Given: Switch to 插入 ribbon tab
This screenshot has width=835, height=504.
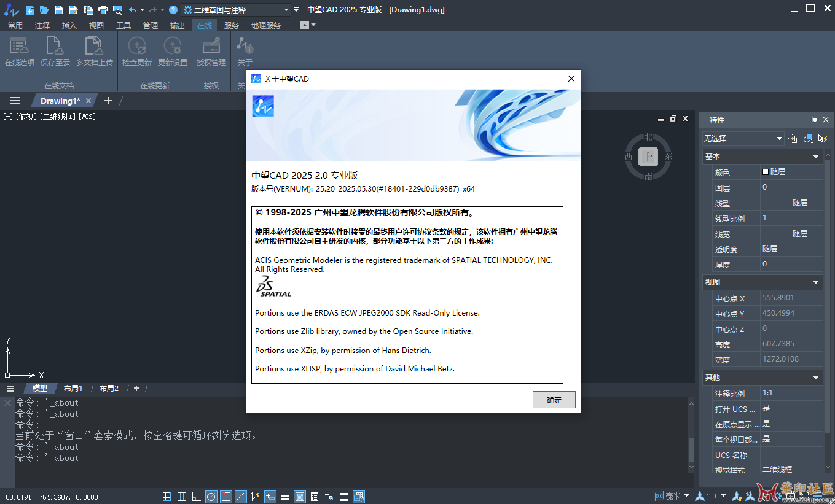Looking at the screenshot, I should [69, 25].
